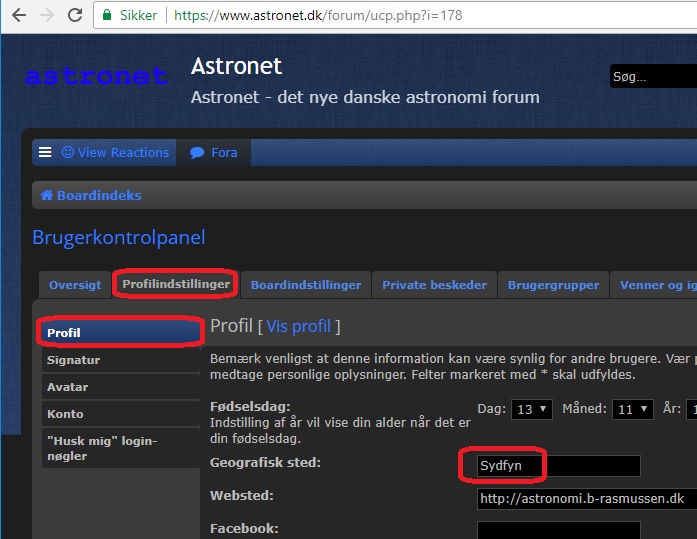Click the Fora navigation link text

click(224, 153)
